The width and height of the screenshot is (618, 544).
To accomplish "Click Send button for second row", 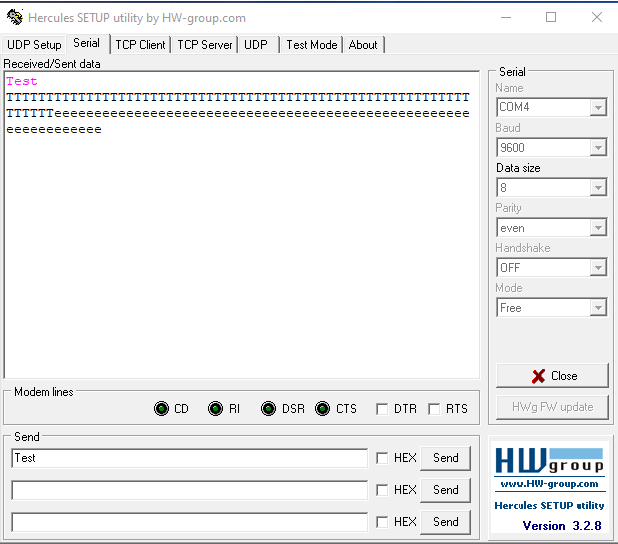I will tap(445, 490).
